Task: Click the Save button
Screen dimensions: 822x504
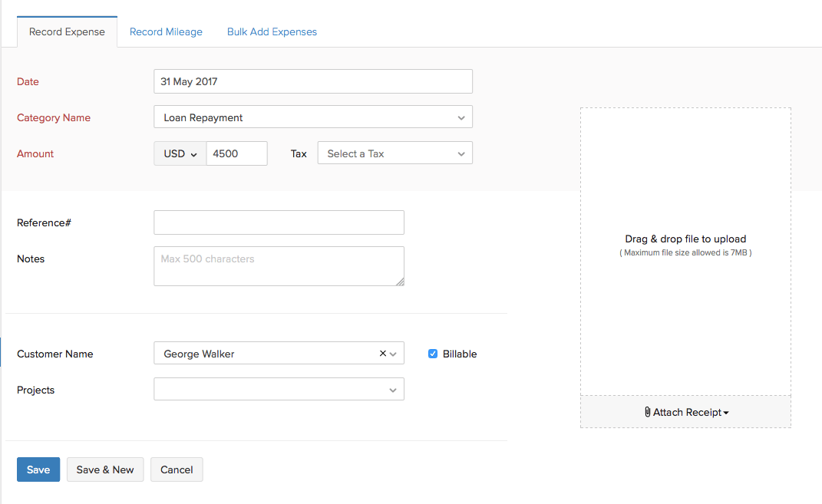Action: (38, 469)
